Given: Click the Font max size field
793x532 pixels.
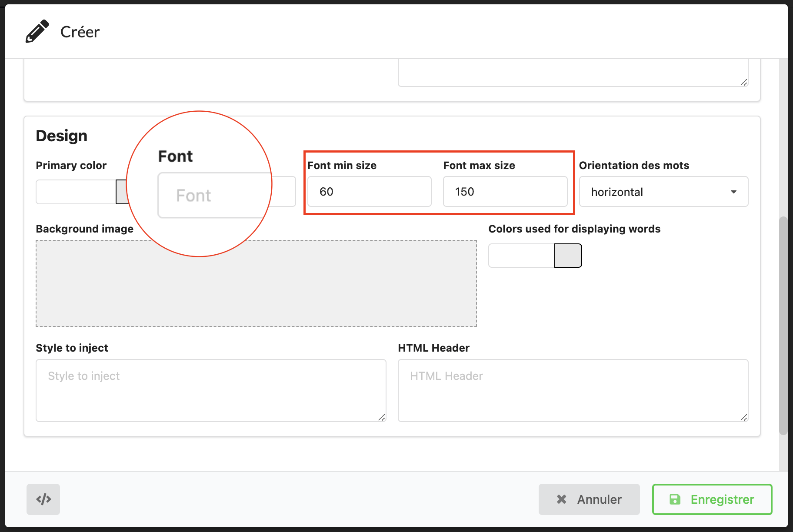Looking at the screenshot, I should click(x=505, y=192).
